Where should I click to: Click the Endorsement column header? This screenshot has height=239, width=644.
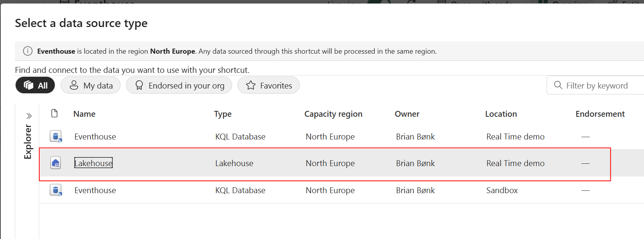click(600, 114)
